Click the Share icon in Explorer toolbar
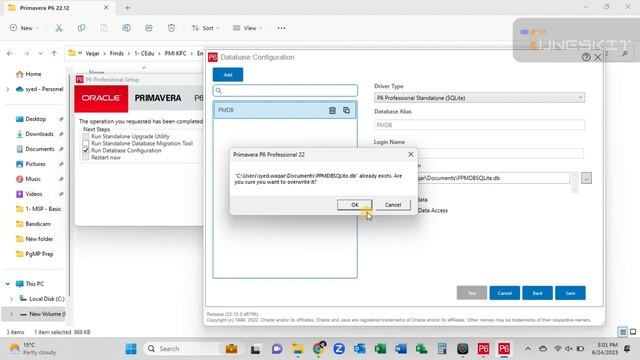Image resolution: width=640 pixels, height=360 pixels. (x=149, y=28)
